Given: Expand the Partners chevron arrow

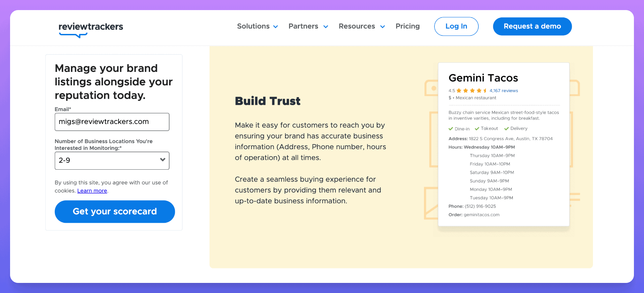Looking at the screenshot, I should [x=325, y=27].
